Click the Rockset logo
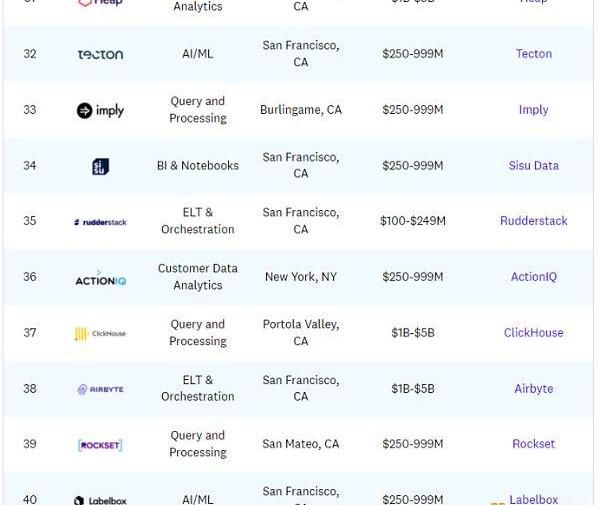This screenshot has width=600, height=505. click(x=100, y=445)
